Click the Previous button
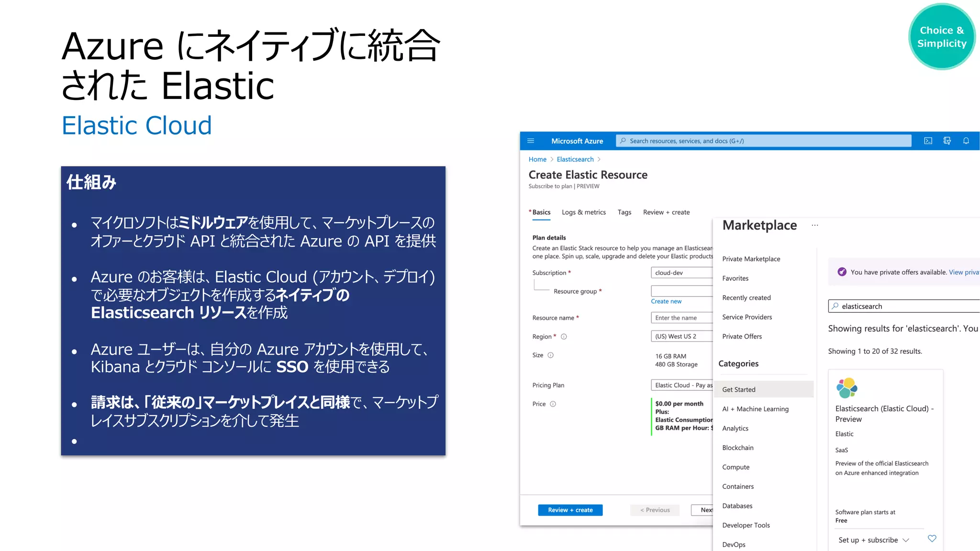This screenshot has height=551, width=980. coord(655,510)
